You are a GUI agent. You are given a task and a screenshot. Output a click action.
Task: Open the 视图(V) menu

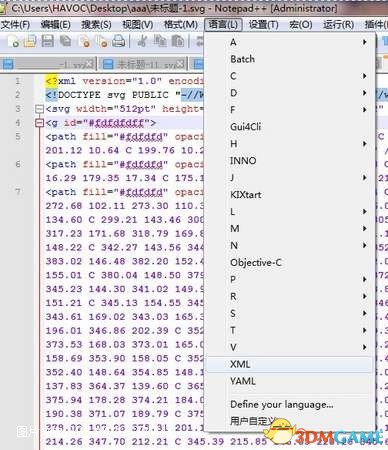coord(138,25)
